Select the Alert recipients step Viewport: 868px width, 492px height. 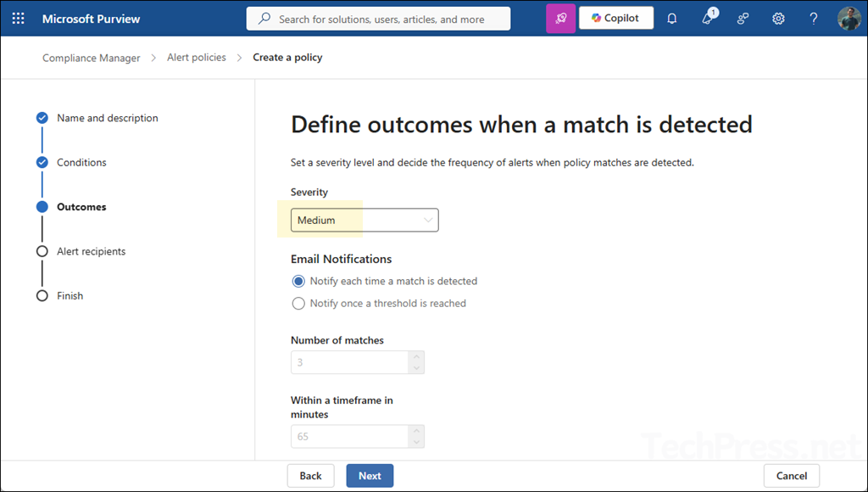point(92,251)
